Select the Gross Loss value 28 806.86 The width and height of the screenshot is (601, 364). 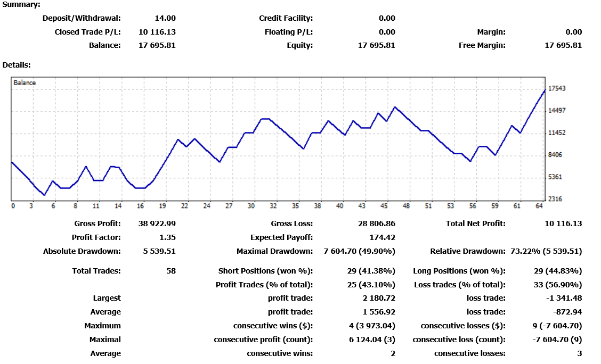coord(376,224)
